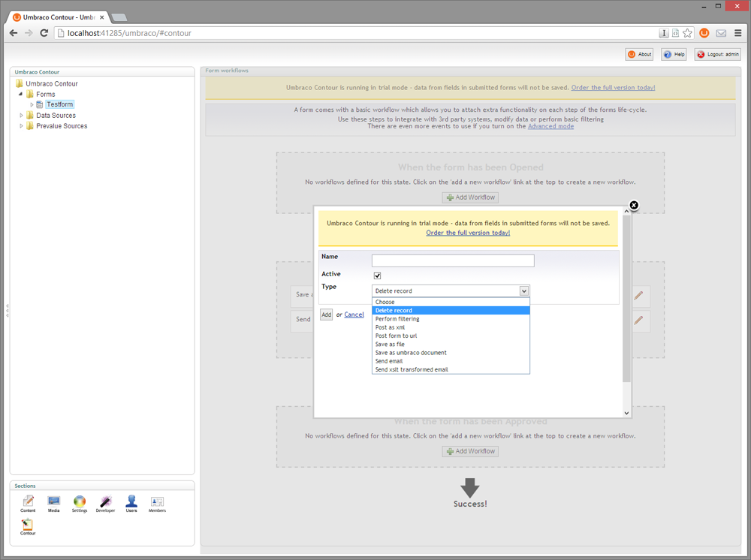Viewport: 751px width, 560px height.
Task: Collapse the Forms tree node
Action: [x=20, y=95]
